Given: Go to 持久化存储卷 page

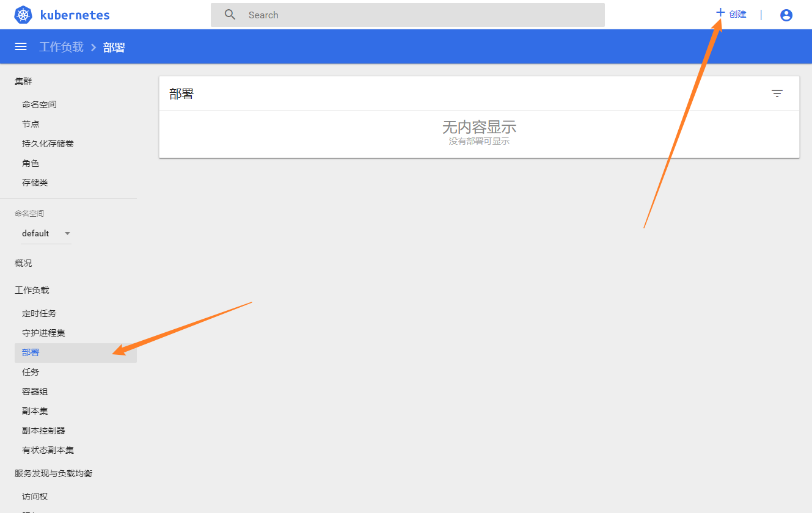Looking at the screenshot, I should click(x=48, y=144).
